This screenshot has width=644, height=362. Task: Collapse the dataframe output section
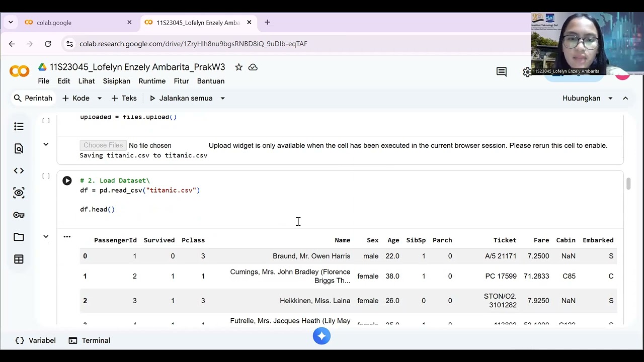pyautogui.click(x=46, y=236)
